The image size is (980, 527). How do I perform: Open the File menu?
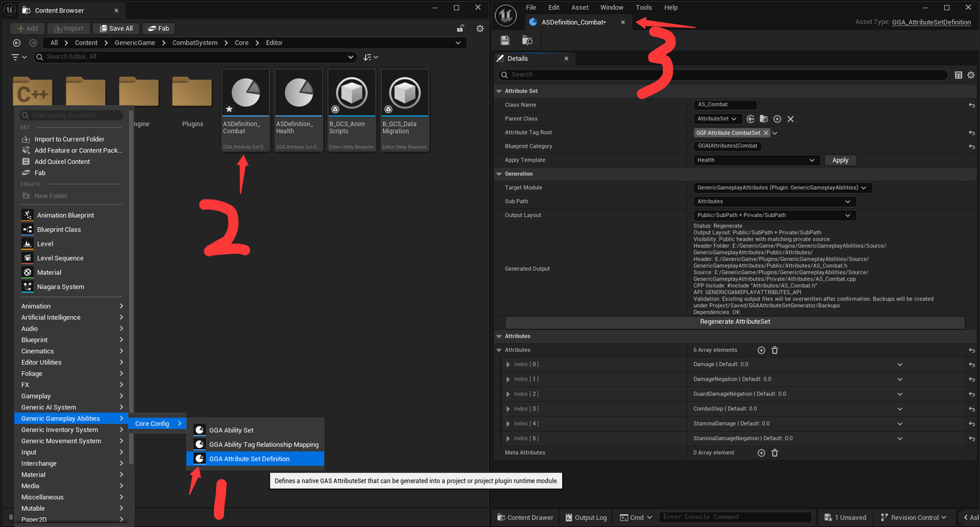tap(531, 8)
